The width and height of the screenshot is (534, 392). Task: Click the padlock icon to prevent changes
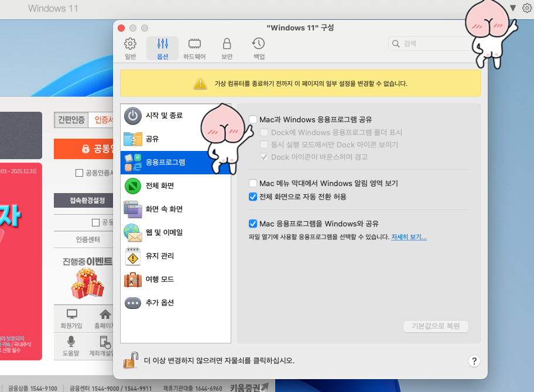click(131, 360)
